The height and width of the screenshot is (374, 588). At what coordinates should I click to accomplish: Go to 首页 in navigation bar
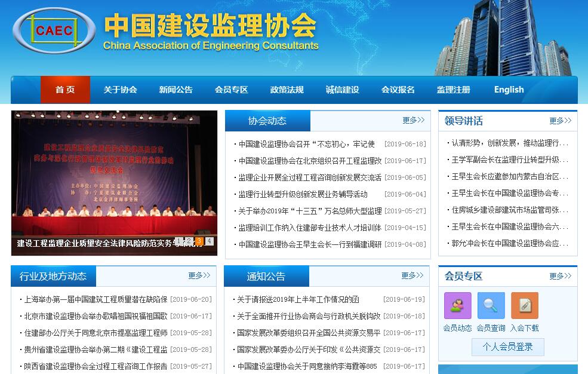(65, 90)
